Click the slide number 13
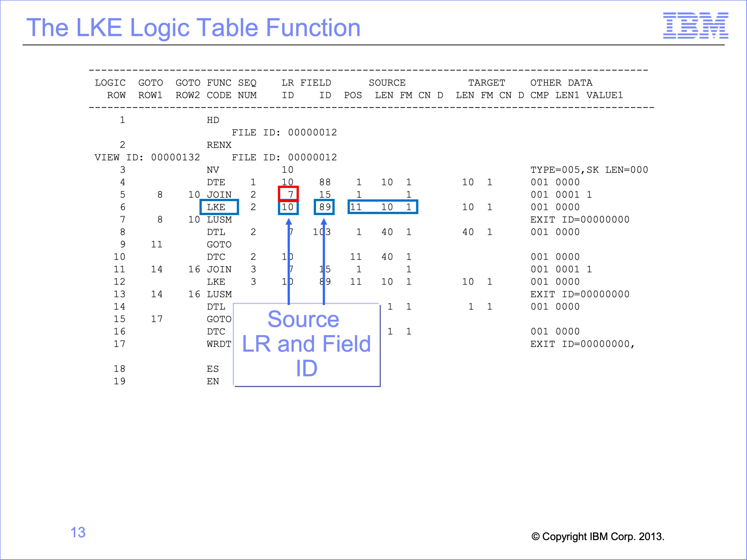The width and height of the screenshot is (747, 560). click(78, 532)
